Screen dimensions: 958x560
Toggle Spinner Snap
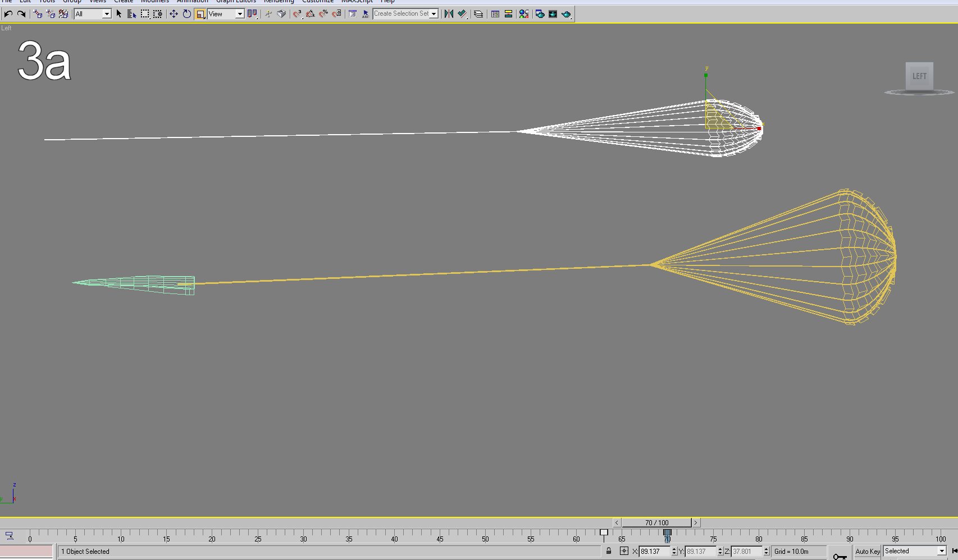click(336, 14)
